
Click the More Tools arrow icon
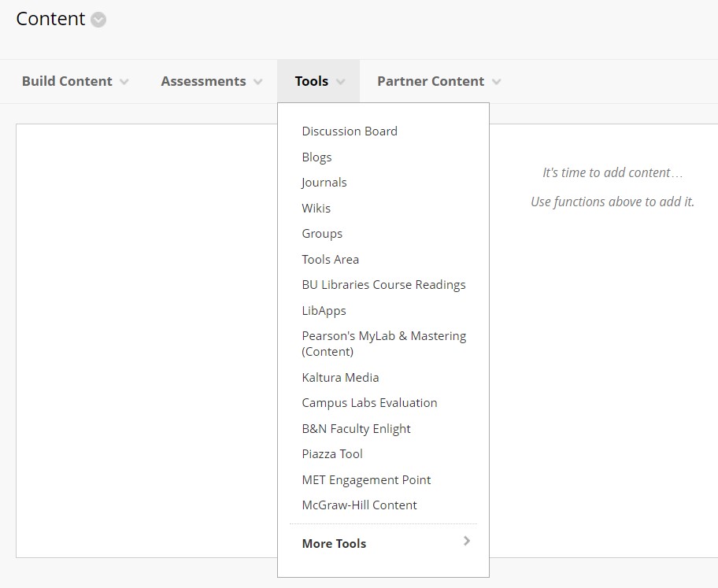[x=467, y=541]
